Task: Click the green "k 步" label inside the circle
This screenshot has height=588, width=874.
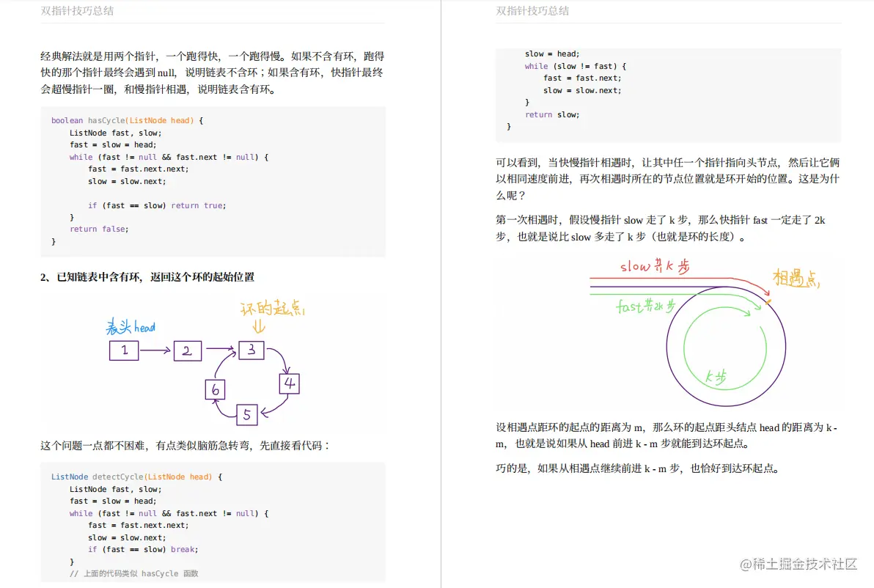Action: (x=716, y=378)
